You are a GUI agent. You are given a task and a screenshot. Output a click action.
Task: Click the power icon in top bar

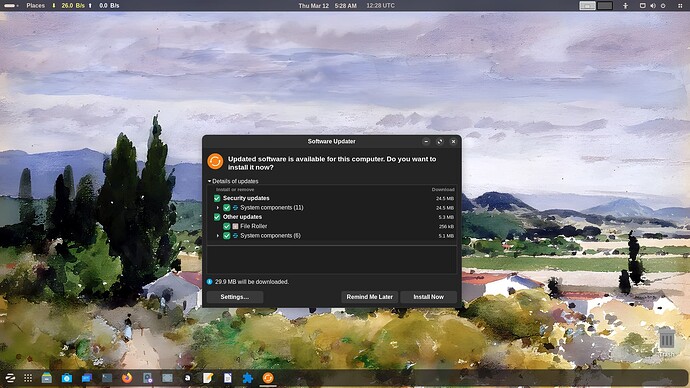[x=663, y=6]
